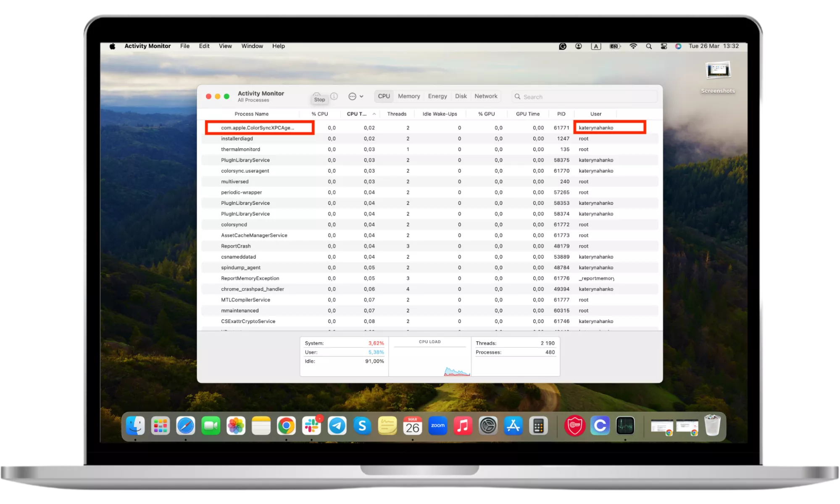Open the View menu

coord(225,46)
